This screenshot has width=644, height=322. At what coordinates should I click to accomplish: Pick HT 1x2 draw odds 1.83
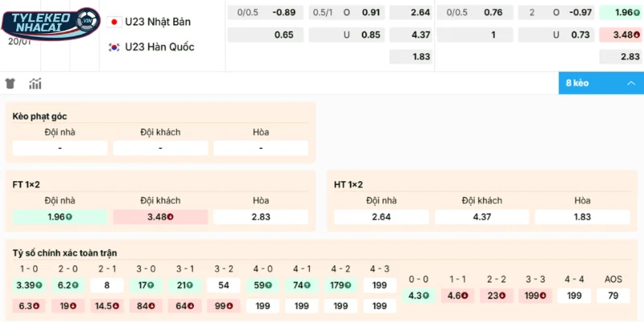582,217
